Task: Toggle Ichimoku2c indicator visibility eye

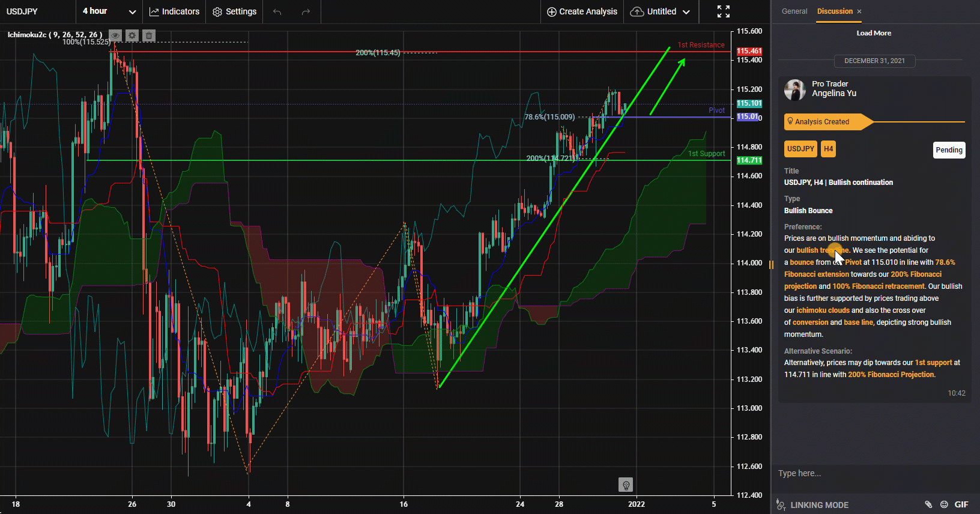Action: (x=115, y=35)
